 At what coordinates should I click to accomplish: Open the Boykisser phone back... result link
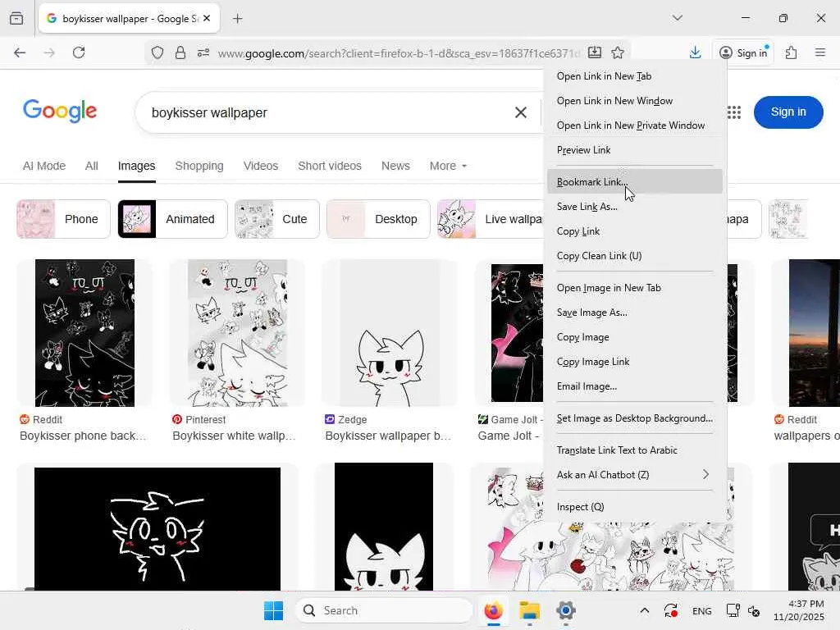pos(83,436)
